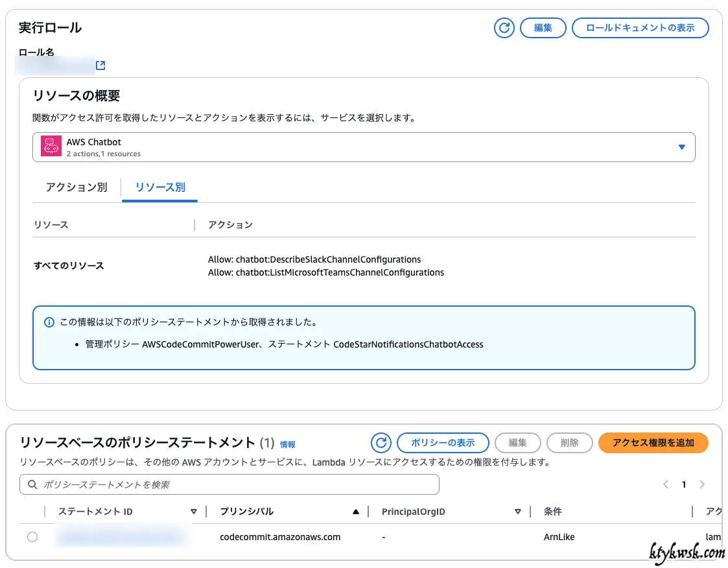Open ロールドキュメントの表示
The width and height of the screenshot is (728, 568).
[x=640, y=28]
